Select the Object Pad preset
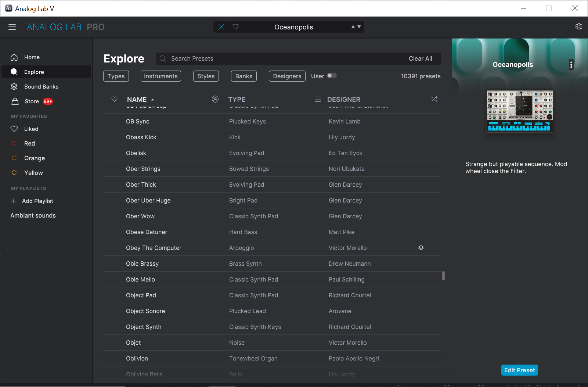The width and height of the screenshot is (588, 387). tap(272, 295)
